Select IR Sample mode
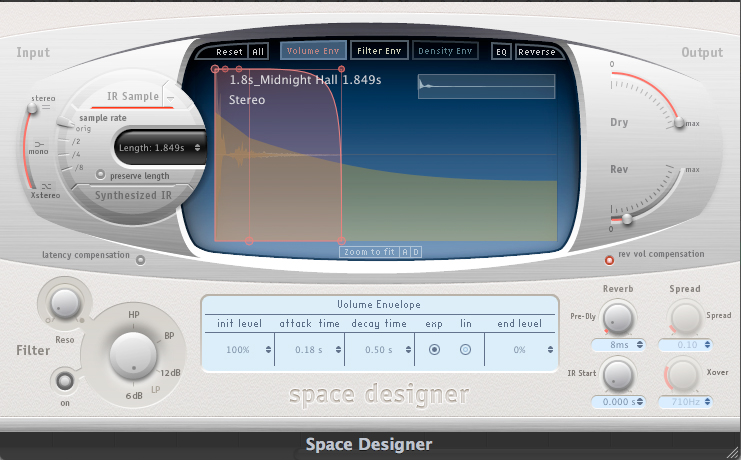 coord(132,96)
